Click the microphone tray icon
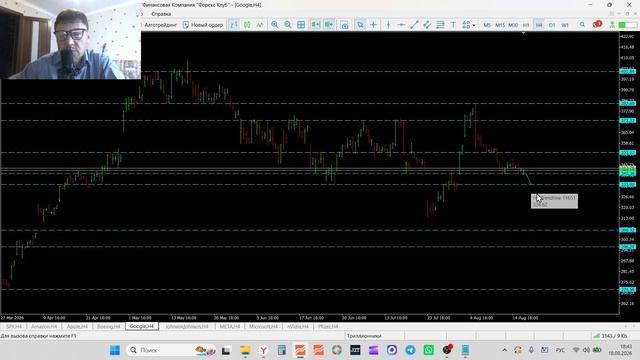 pyautogui.click(x=531, y=350)
